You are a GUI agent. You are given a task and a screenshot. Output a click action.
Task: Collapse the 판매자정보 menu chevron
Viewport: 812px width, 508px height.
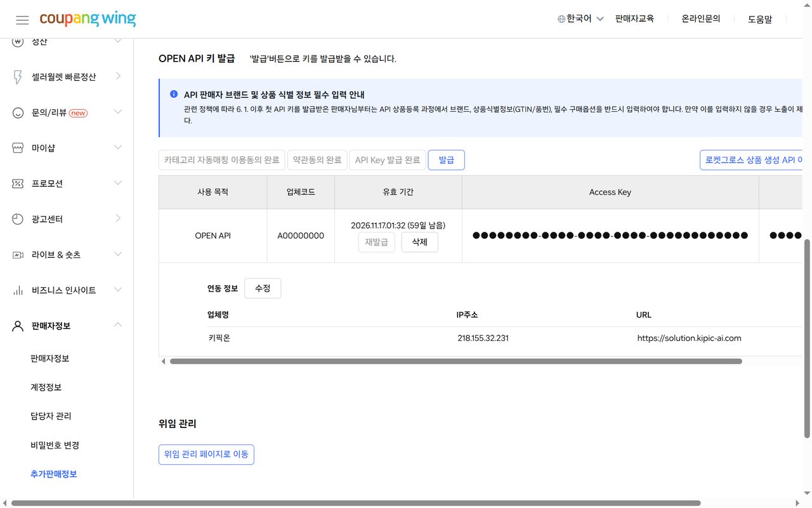click(x=118, y=325)
